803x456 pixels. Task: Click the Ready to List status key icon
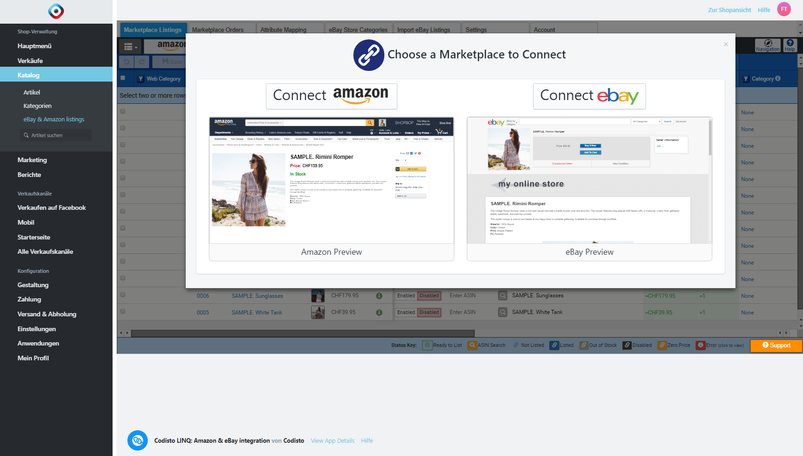(427, 345)
